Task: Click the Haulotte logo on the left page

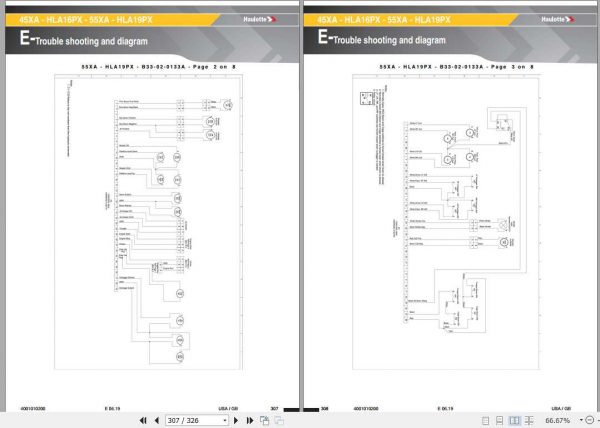Action: pos(260,19)
